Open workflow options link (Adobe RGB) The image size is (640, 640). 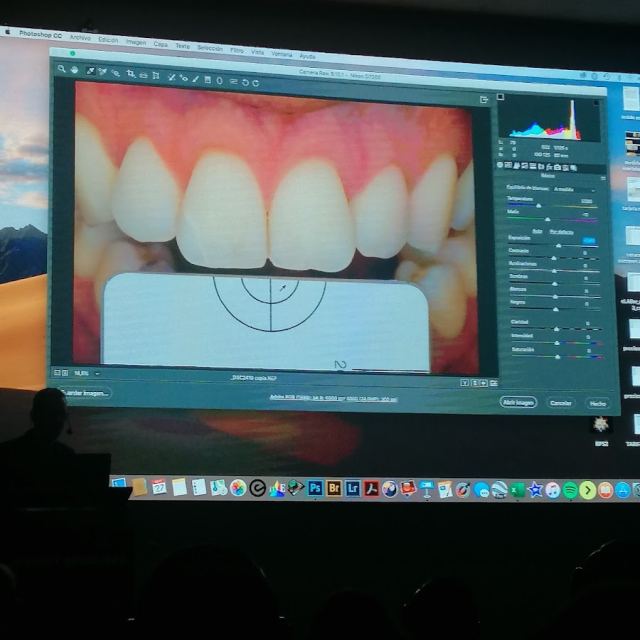pyautogui.click(x=333, y=398)
